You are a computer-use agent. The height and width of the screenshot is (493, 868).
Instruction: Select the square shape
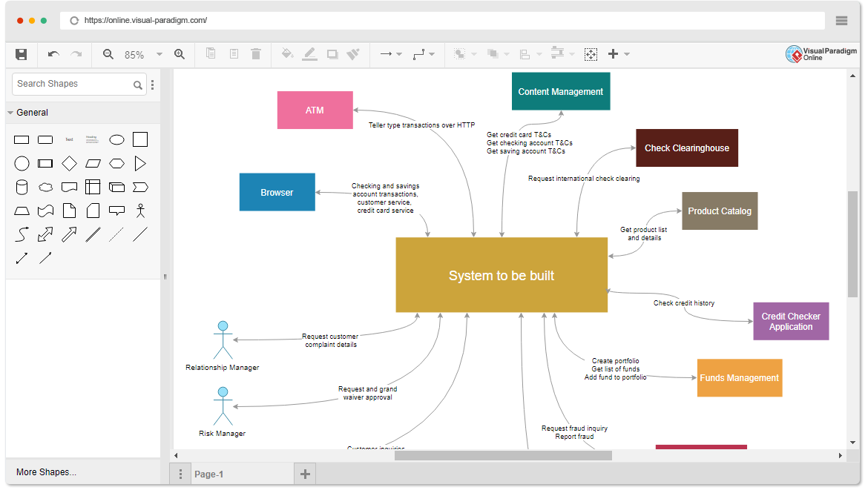click(140, 139)
